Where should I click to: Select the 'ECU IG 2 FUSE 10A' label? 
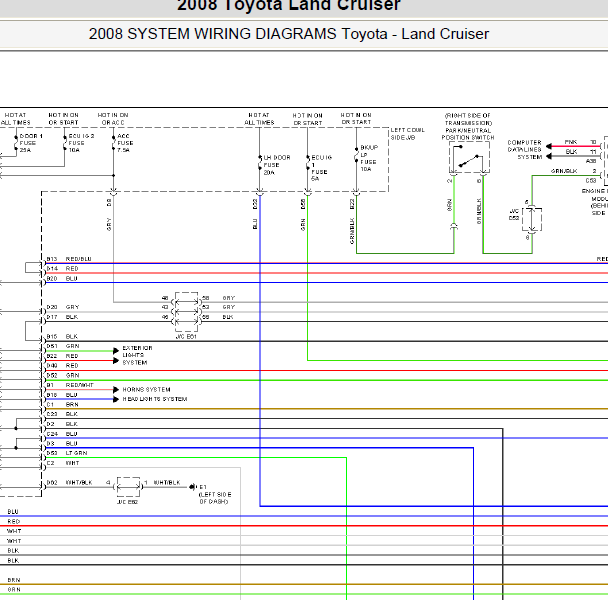(81, 143)
